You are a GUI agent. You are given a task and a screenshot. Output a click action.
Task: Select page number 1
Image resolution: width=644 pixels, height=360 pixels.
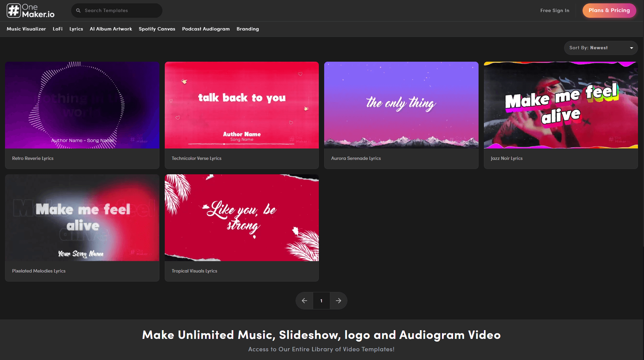click(321, 301)
